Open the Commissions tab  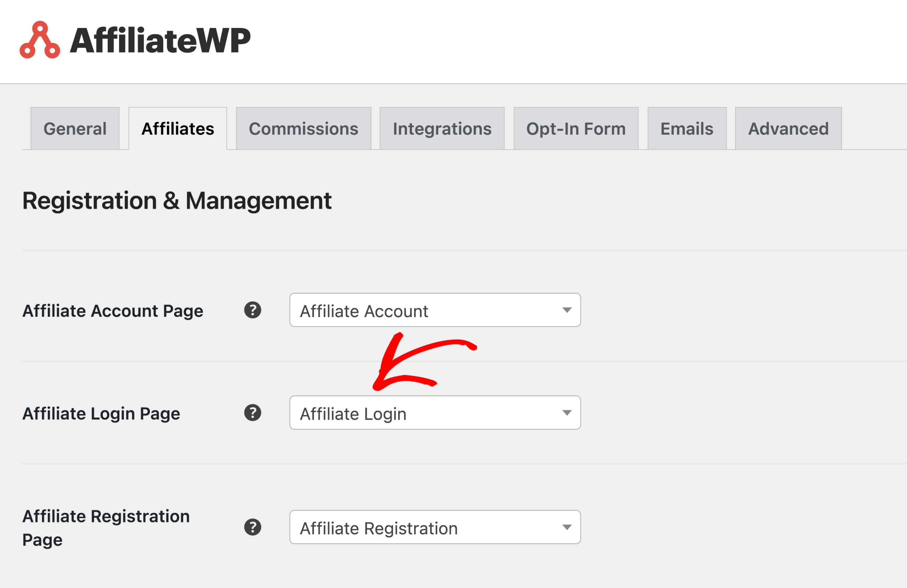(304, 129)
